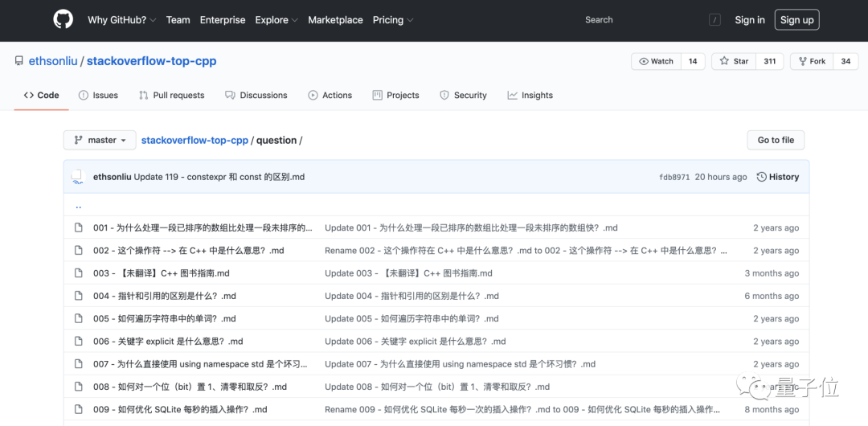Screen dimensions: 868x426
Task: Click the file icon for 009 row
Action: click(x=79, y=409)
